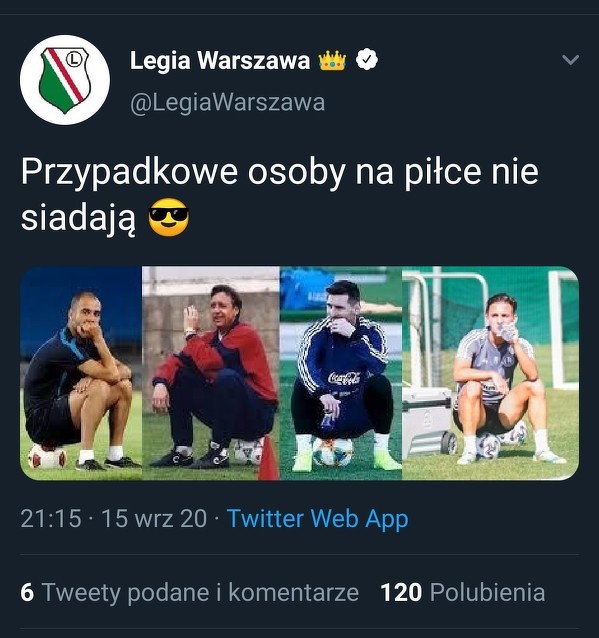Click the verified checkmark badge

click(x=367, y=59)
